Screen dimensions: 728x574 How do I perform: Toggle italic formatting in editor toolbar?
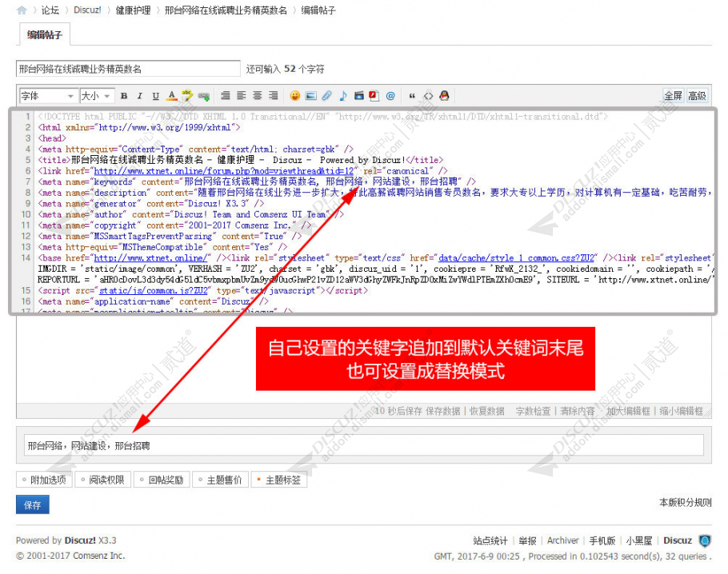pos(139,96)
